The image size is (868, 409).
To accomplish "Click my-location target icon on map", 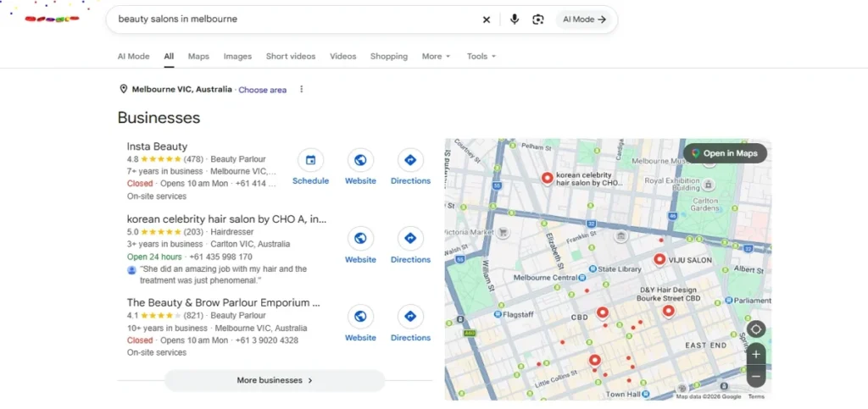I will [755, 329].
